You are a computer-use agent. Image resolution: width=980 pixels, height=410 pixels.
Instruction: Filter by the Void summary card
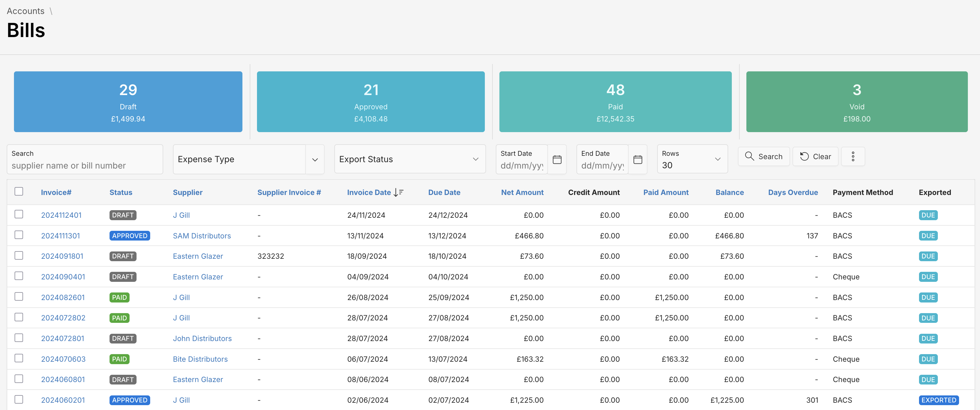pyautogui.click(x=857, y=102)
